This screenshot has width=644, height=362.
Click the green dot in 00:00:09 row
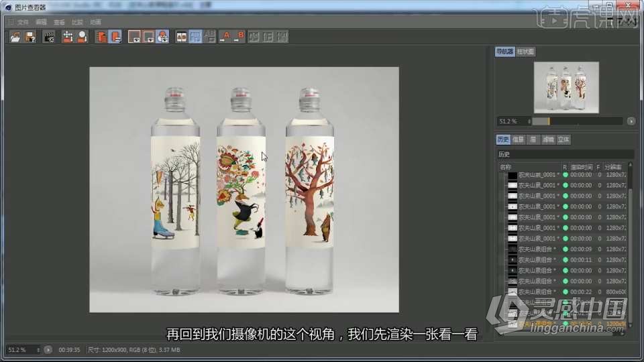tap(566, 249)
